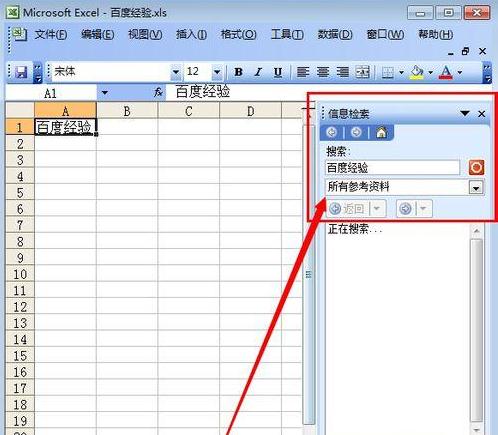The image size is (498, 435).
Task: Open the insert function fx button
Action: point(158,92)
